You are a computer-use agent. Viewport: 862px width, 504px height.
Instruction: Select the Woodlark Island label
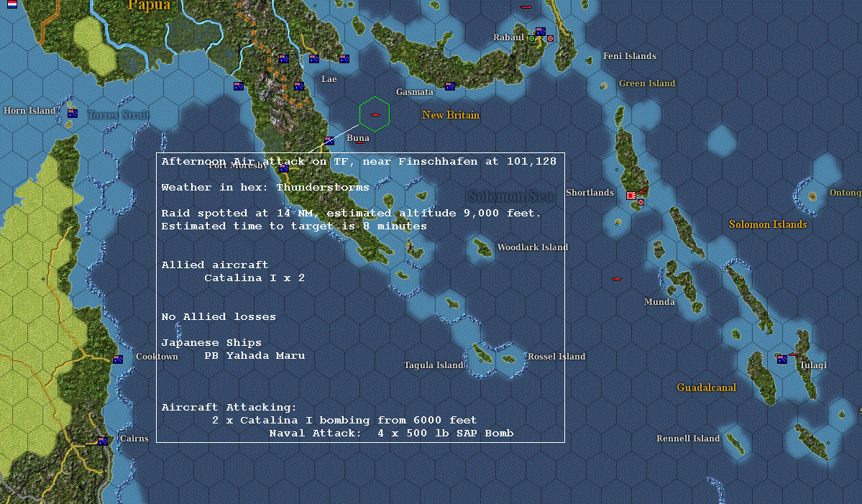[x=533, y=247]
